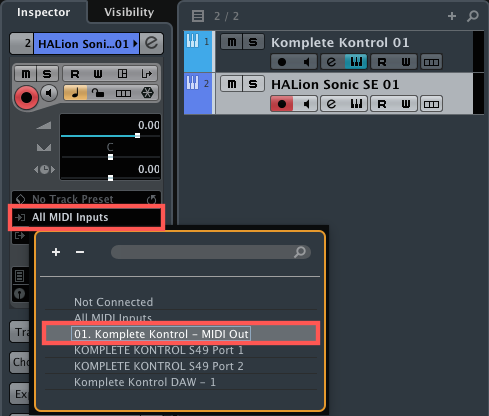Mute the Komplete Kontrol 01 track
489x416 pixels.
pyautogui.click(x=232, y=42)
